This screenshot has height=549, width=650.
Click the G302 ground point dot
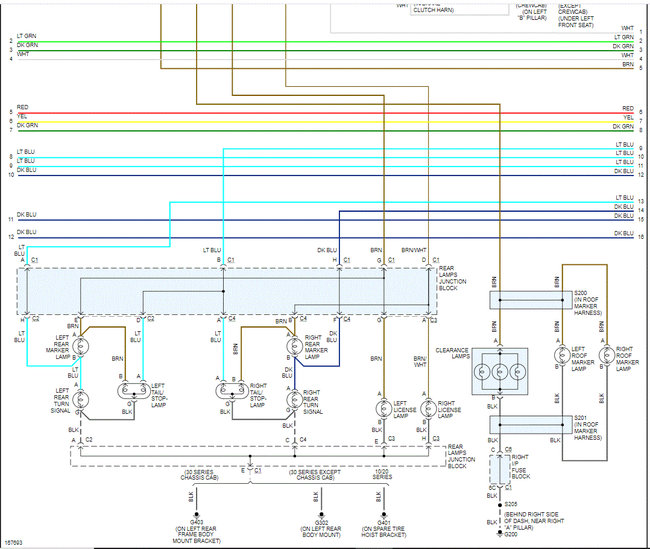point(322,514)
